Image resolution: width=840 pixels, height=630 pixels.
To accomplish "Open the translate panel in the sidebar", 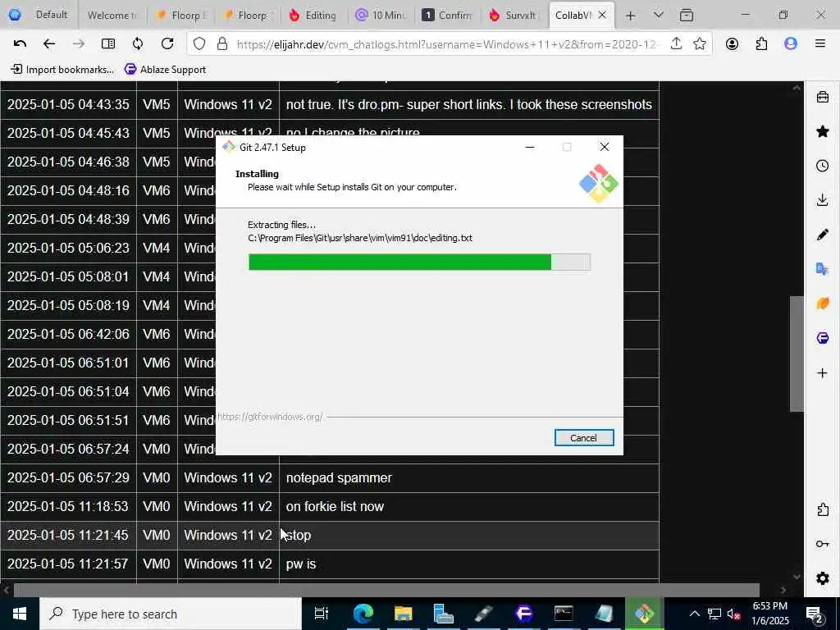I will [x=822, y=269].
